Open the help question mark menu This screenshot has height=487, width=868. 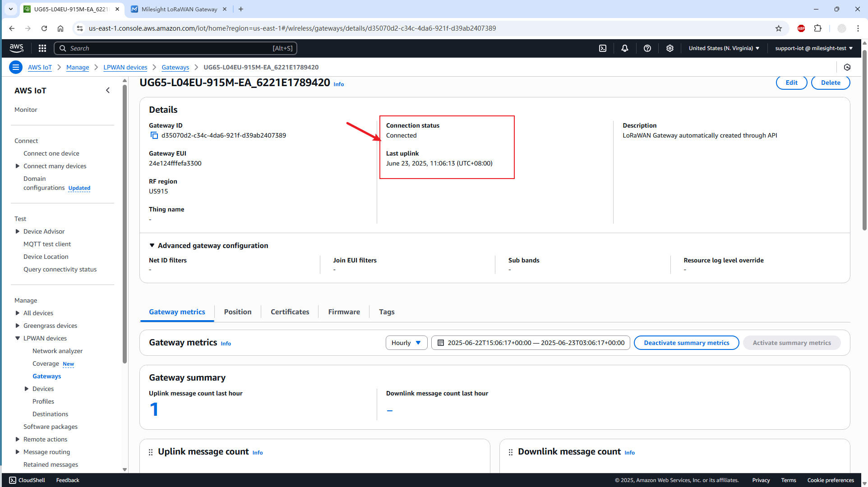[647, 48]
